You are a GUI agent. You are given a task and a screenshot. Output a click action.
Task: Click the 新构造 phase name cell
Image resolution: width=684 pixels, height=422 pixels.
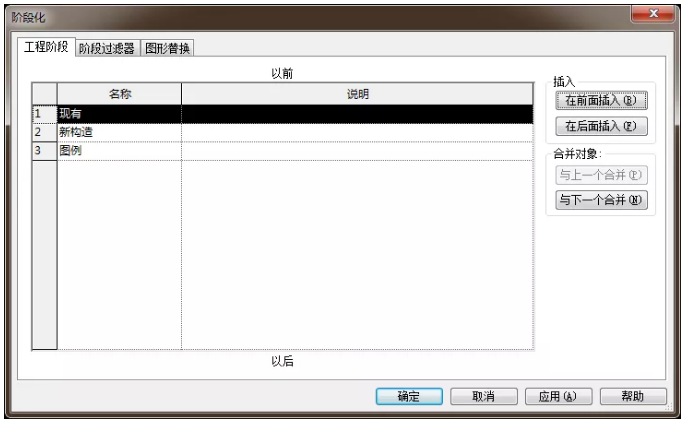(119, 132)
